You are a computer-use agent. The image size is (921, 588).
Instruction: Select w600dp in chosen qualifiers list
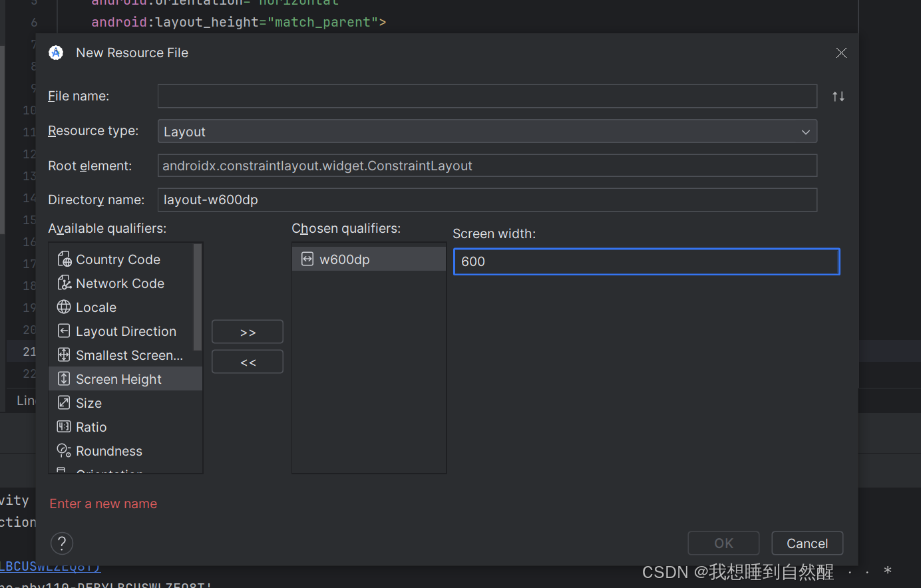click(369, 259)
